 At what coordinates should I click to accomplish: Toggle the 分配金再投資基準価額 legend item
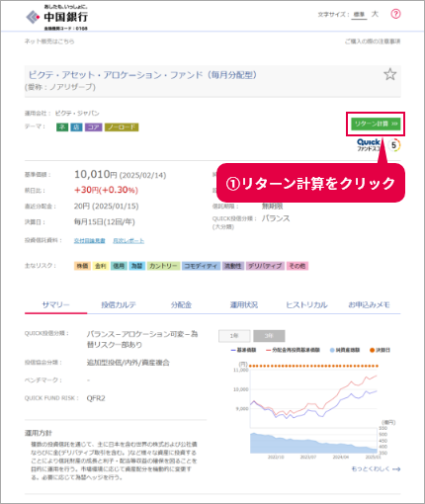(x=293, y=350)
